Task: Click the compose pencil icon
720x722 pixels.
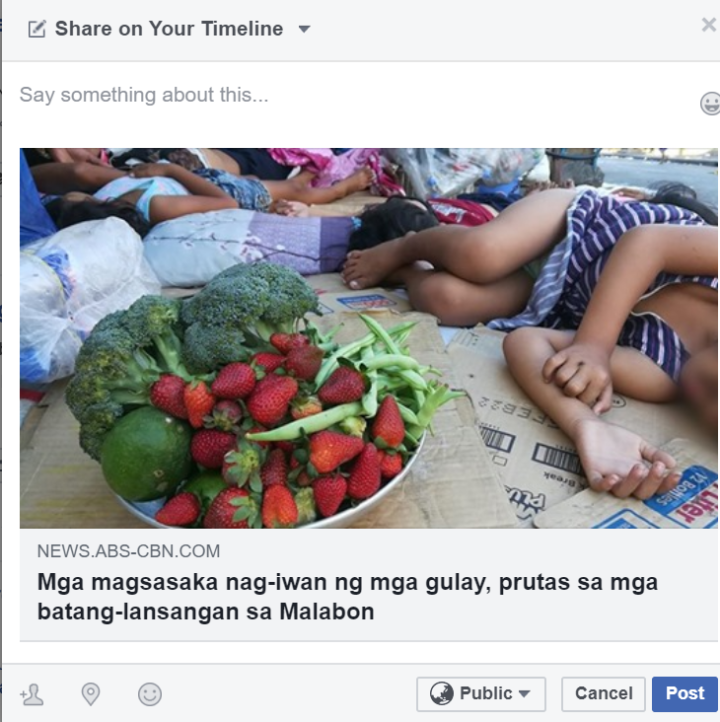Action: 37,29
